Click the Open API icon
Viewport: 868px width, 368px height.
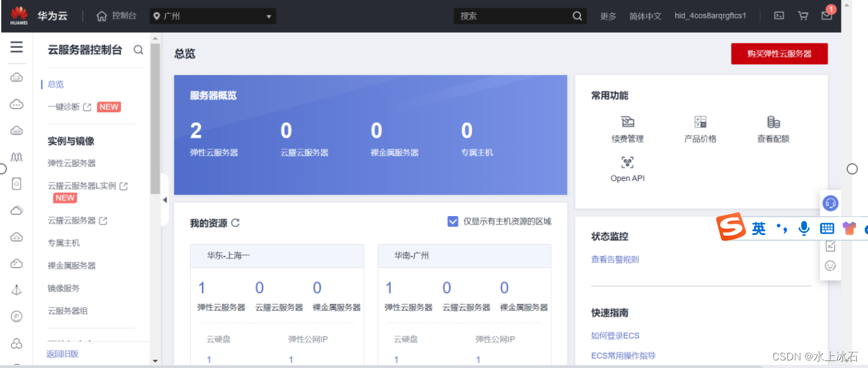(628, 162)
